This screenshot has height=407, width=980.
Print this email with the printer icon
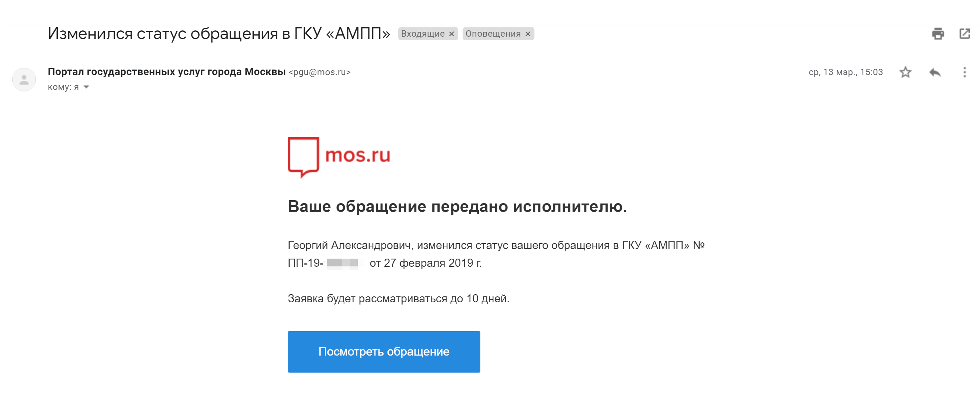(x=938, y=34)
